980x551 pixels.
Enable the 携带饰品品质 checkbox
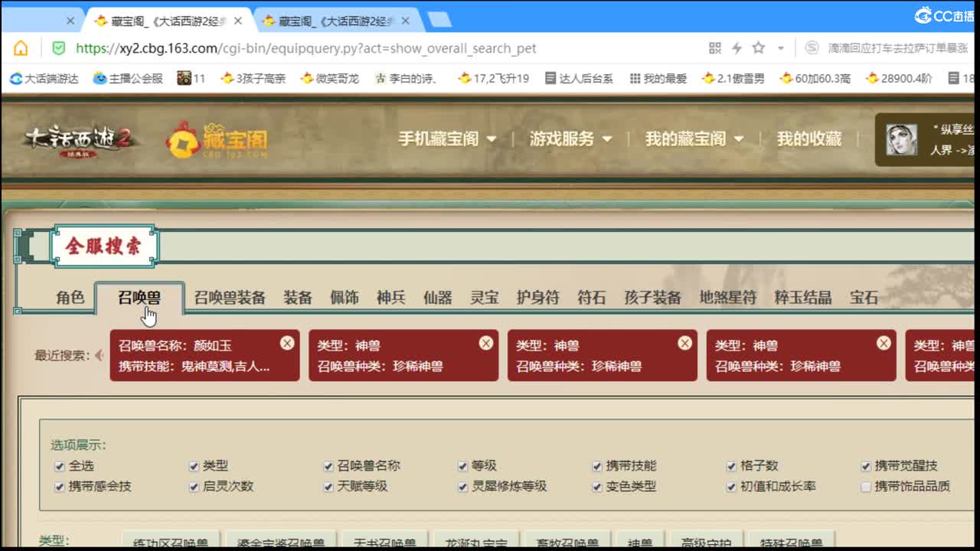point(866,487)
